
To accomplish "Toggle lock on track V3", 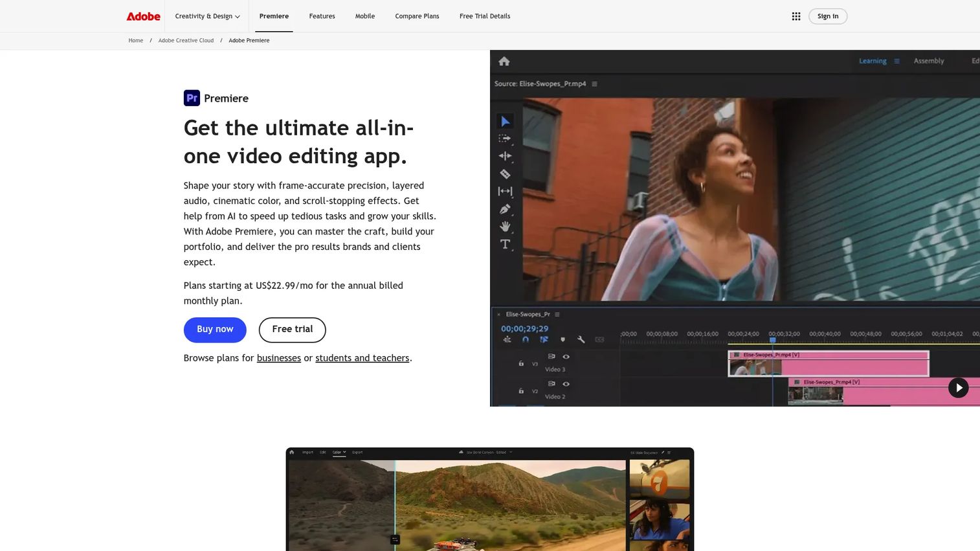I will 521,363.
